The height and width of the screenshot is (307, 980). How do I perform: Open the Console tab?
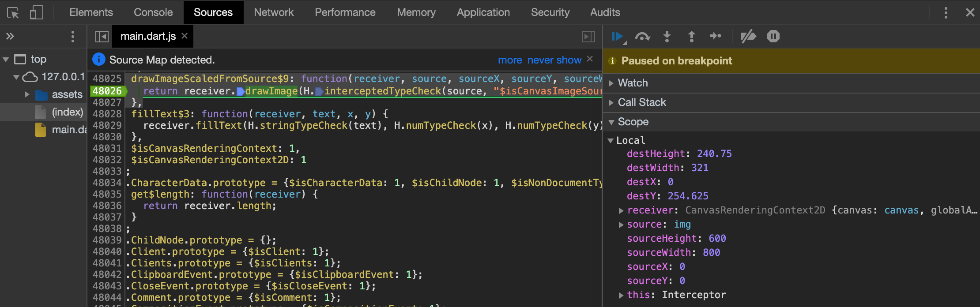tap(153, 12)
